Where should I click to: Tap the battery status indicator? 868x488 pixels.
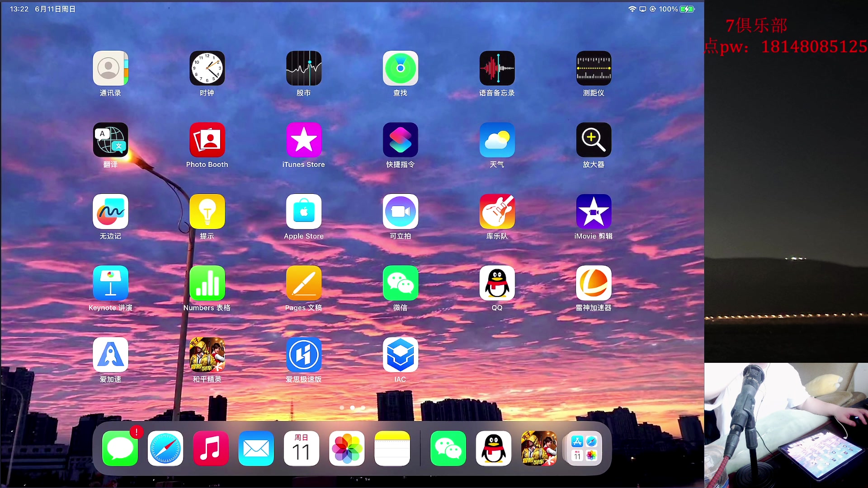point(687,9)
